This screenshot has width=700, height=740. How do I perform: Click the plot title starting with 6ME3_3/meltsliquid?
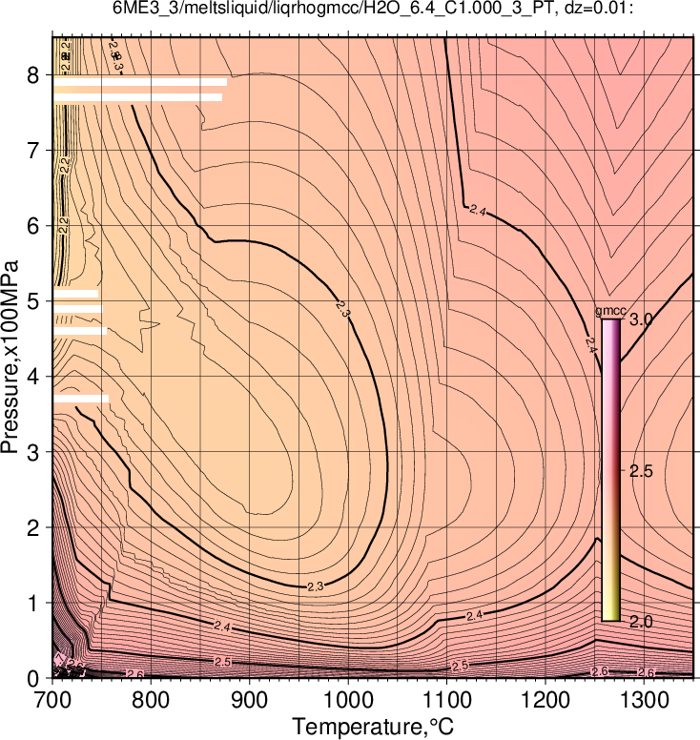tap(373, 9)
